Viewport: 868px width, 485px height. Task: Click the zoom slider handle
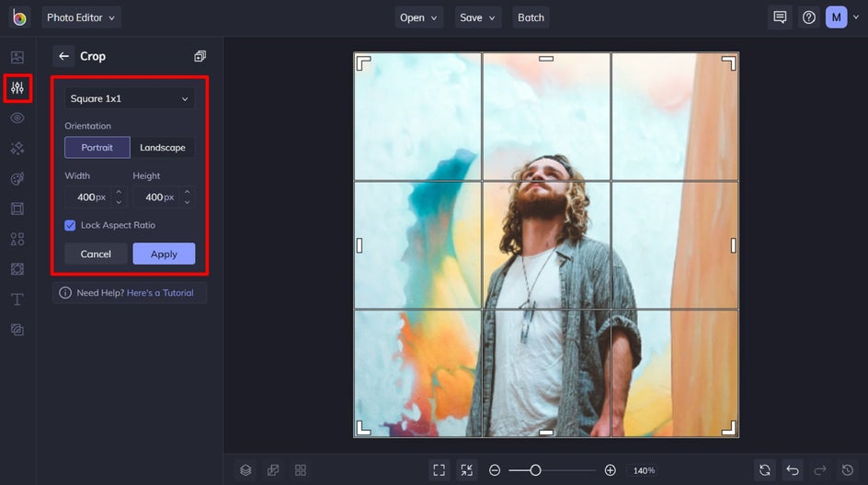535,470
